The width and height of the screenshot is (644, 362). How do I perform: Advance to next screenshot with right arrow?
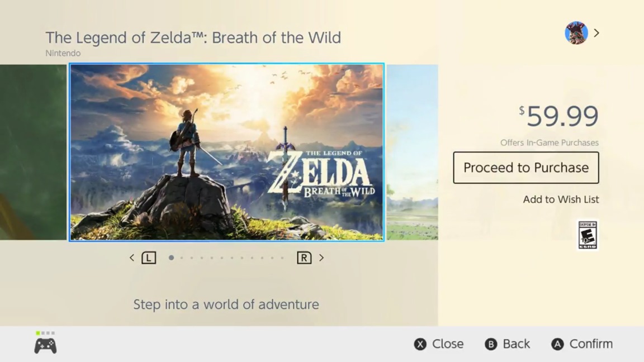tap(321, 258)
